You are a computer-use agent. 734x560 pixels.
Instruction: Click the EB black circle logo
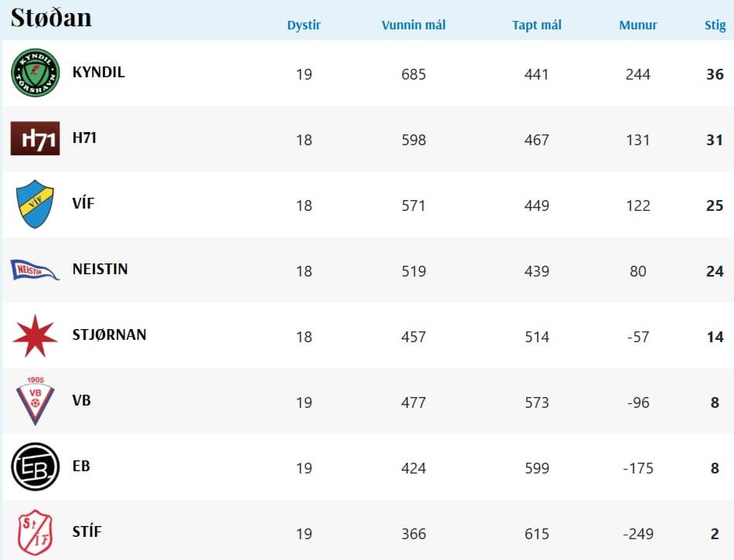[x=35, y=467]
